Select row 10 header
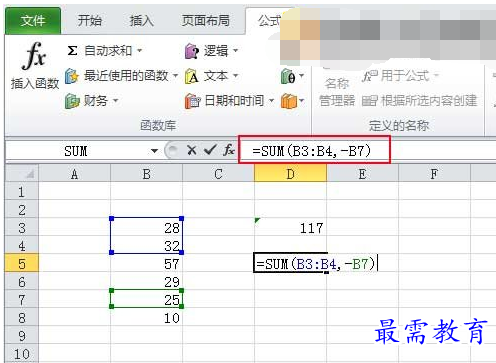Viewport: 496px width, 363px height. tap(22, 354)
